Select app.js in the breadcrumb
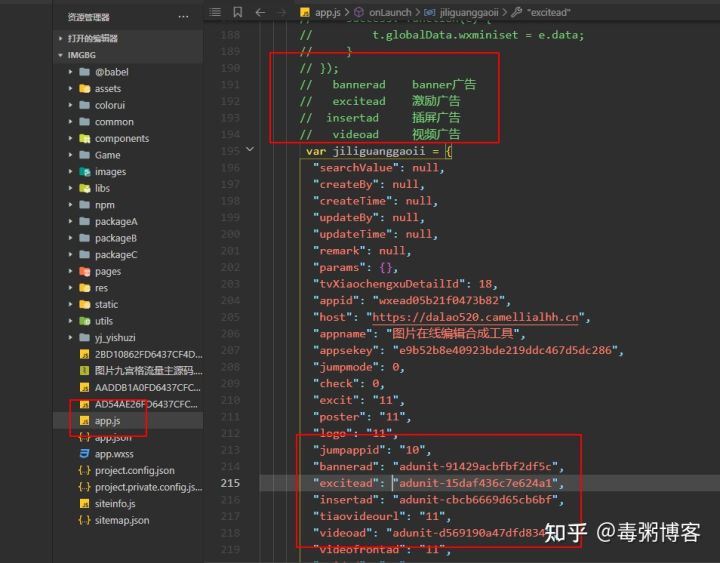720x563 pixels. [x=327, y=12]
